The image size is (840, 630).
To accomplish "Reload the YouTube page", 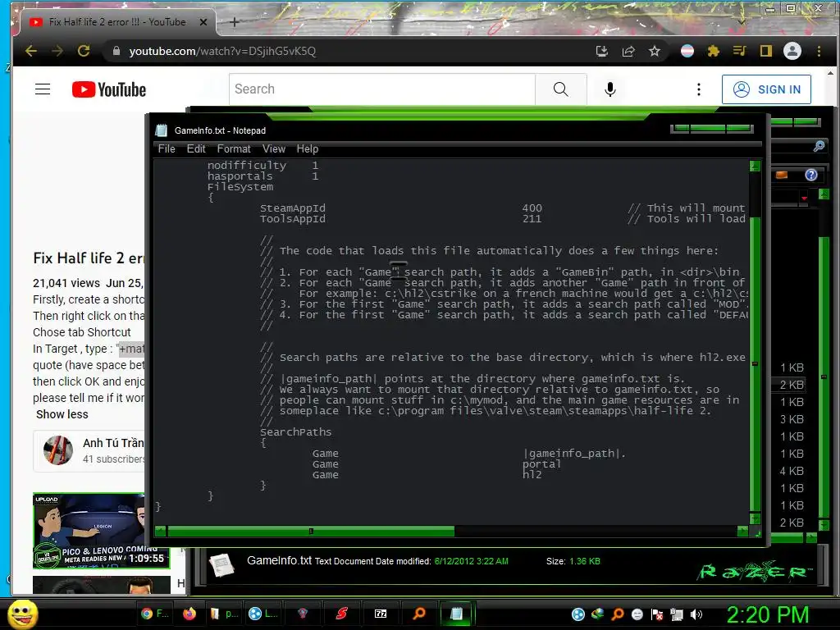I will point(84,52).
